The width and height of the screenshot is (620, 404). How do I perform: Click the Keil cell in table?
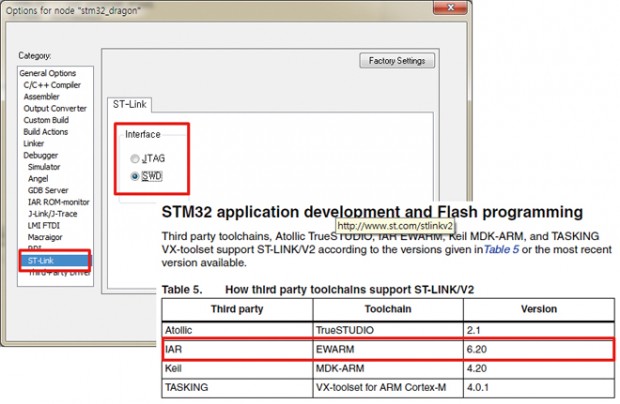click(x=237, y=368)
